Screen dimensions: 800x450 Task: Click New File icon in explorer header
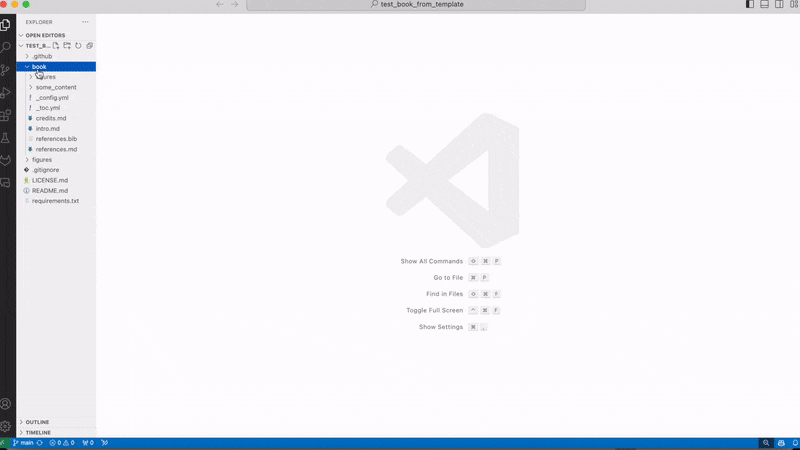coord(56,45)
